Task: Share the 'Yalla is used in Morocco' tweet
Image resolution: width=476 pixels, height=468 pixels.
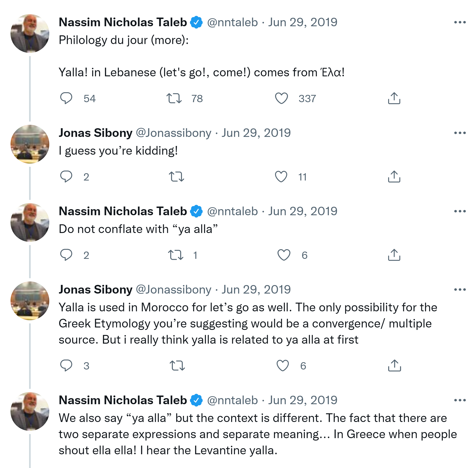Action: 394,365
